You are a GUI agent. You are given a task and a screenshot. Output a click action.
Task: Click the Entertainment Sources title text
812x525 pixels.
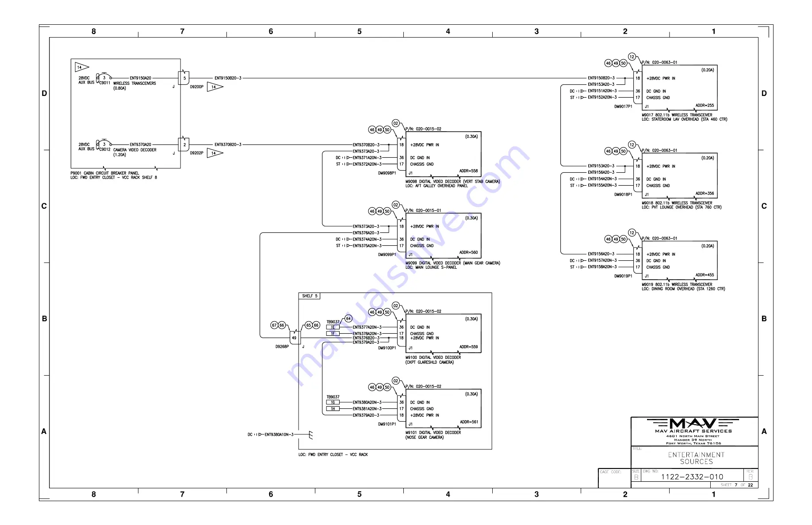[696, 458]
